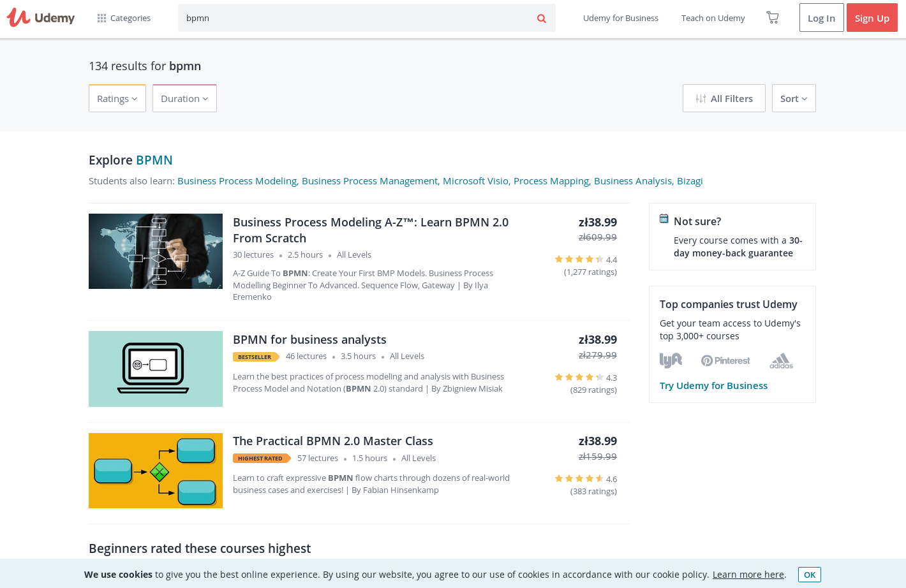This screenshot has width=906, height=588.
Task: Open Teach on Udemy link
Action: (713, 18)
